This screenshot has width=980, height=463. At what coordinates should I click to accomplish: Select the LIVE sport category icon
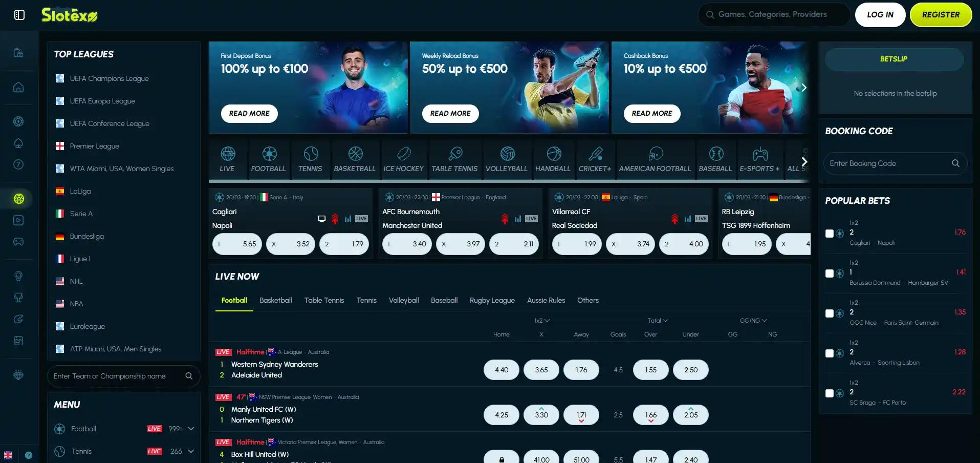[x=228, y=154]
